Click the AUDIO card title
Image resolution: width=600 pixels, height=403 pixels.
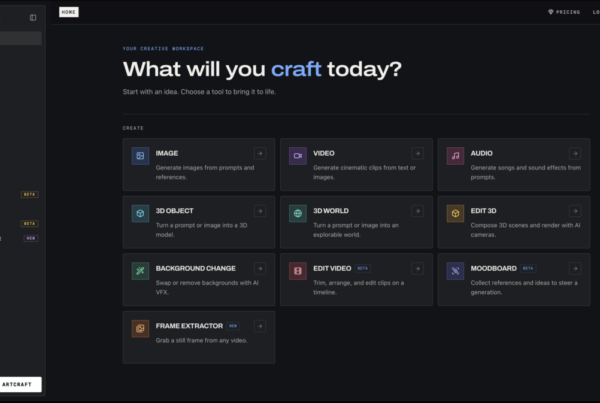481,153
